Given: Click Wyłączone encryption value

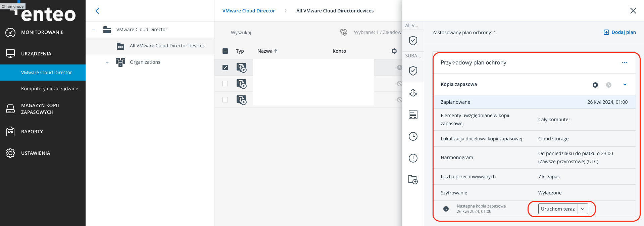Looking at the screenshot, I should point(550,193).
